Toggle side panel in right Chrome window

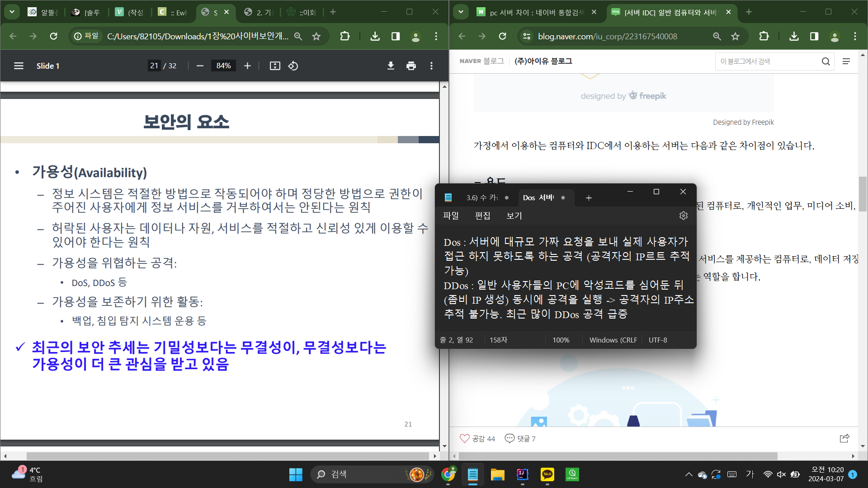pyautogui.click(x=814, y=36)
